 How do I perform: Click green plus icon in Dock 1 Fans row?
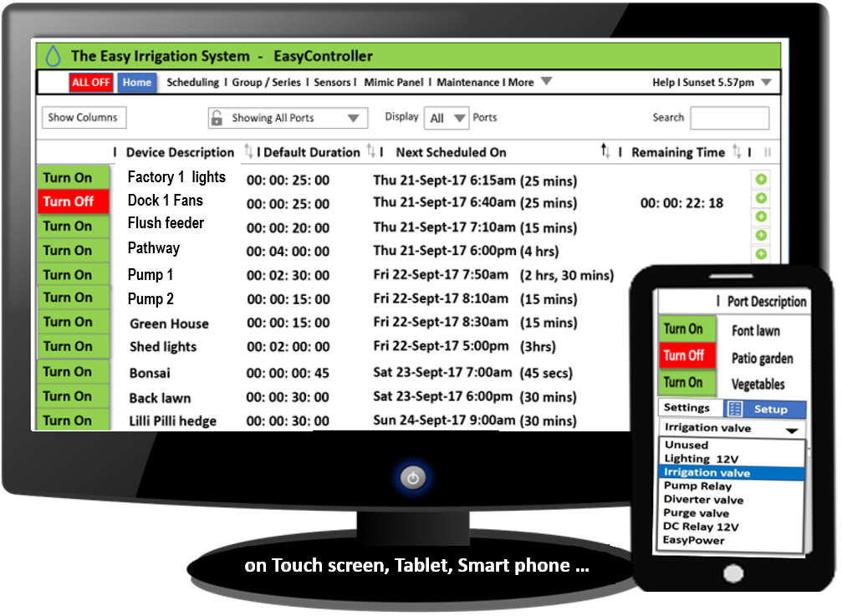[x=761, y=198]
